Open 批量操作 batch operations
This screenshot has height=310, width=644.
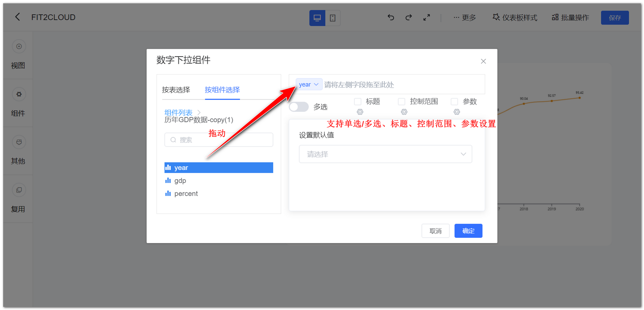(x=570, y=18)
